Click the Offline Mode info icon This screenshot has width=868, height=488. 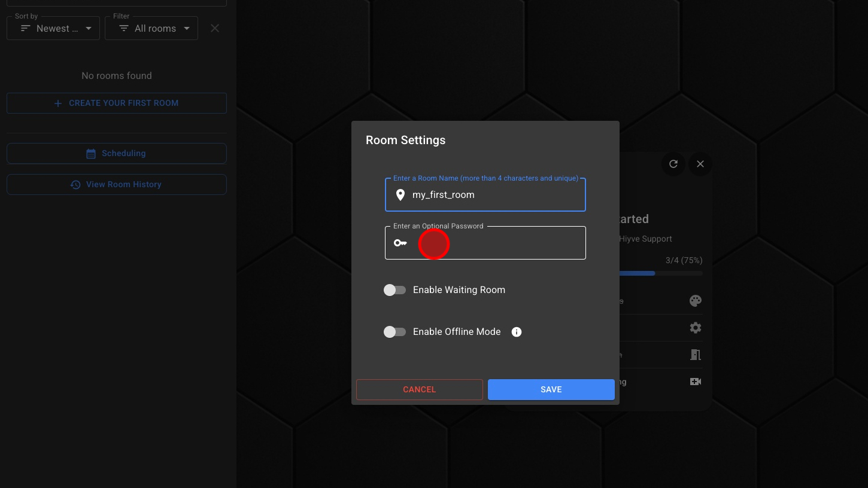click(x=517, y=332)
